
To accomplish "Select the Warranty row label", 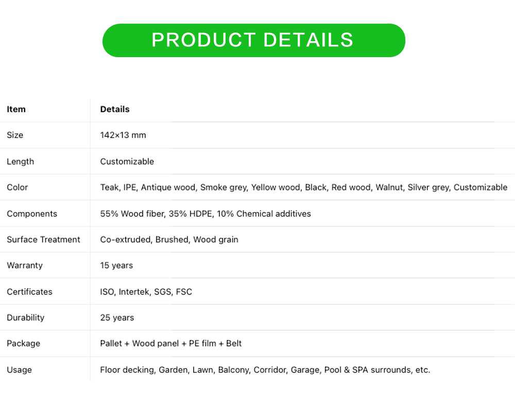I will click(x=25, y=266).
